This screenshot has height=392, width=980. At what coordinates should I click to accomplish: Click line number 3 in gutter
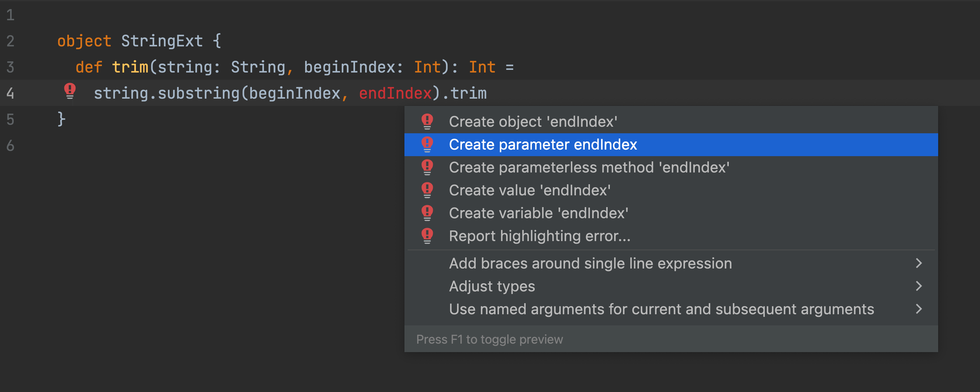pos(10,67)
